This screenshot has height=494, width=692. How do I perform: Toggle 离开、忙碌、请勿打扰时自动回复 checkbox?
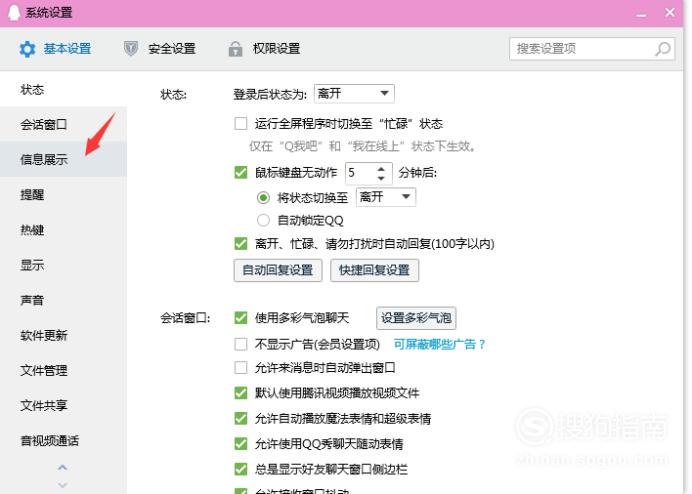(241, 243)
